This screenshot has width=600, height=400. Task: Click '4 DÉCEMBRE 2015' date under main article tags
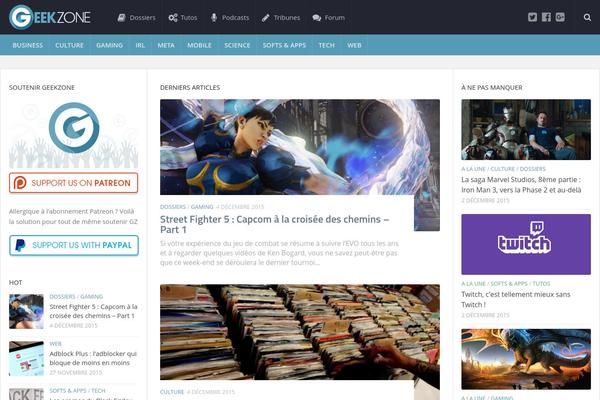[240, 207]
